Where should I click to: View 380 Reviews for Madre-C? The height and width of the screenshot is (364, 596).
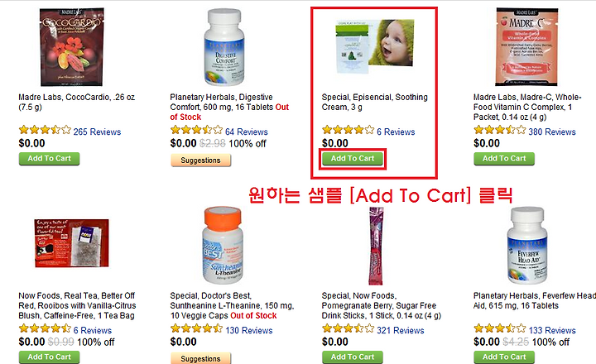[x=552, y=132]
